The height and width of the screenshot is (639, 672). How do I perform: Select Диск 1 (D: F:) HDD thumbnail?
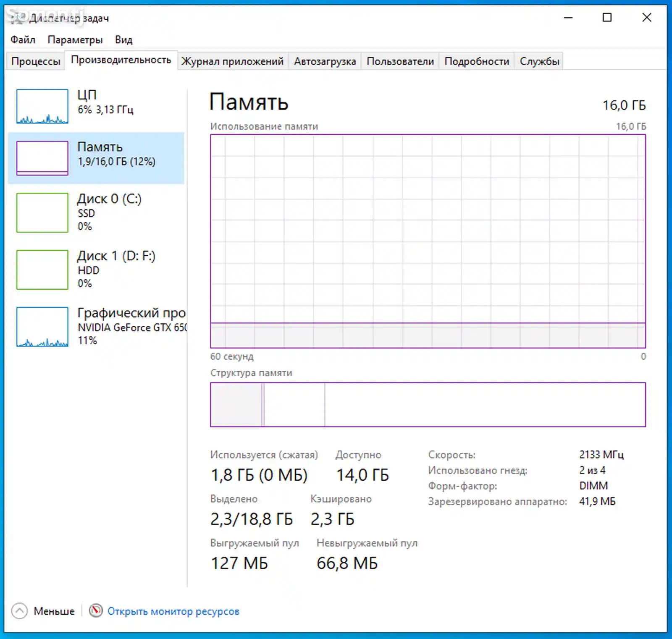[42, 270]
